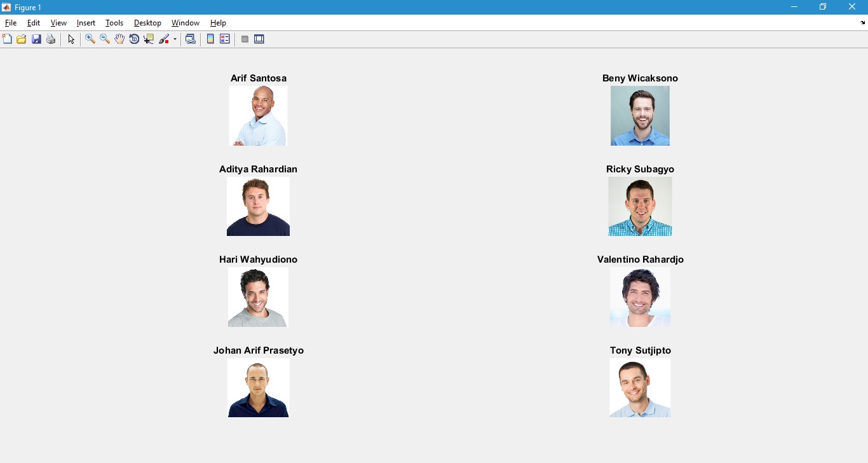Save the figure with the floppy disk icon
Screen dimensions: 868x463
(36, 39)
